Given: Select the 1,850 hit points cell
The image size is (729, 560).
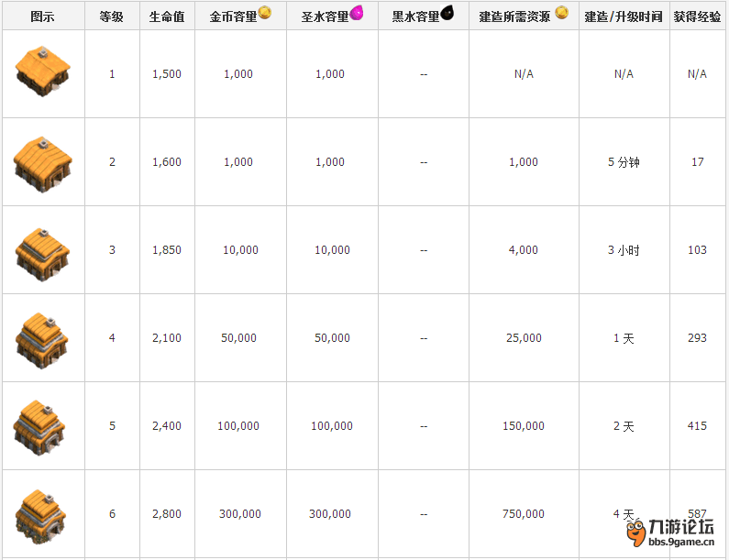Looking at the screenshot, I should (167, 250).
